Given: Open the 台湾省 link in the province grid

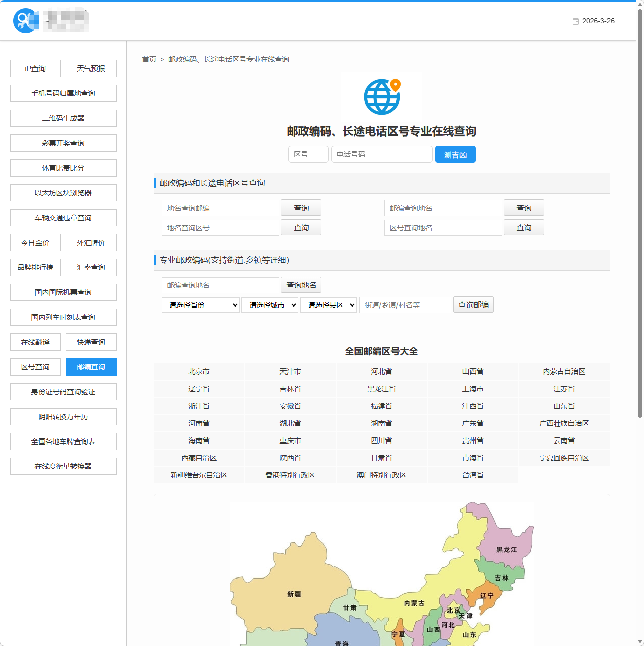Looking at the screenshot, I should click(x=473, y=475).
